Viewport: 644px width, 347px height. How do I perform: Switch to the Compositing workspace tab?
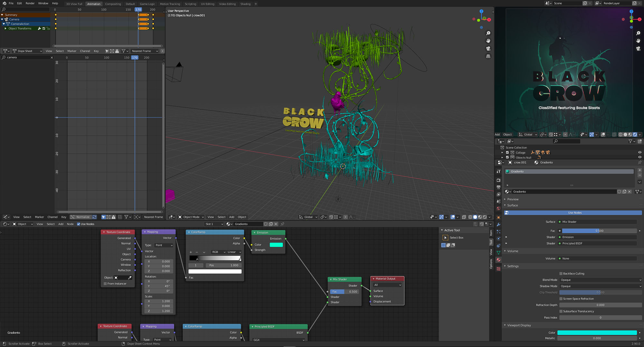pyautogui.click(x=113, y=4)
